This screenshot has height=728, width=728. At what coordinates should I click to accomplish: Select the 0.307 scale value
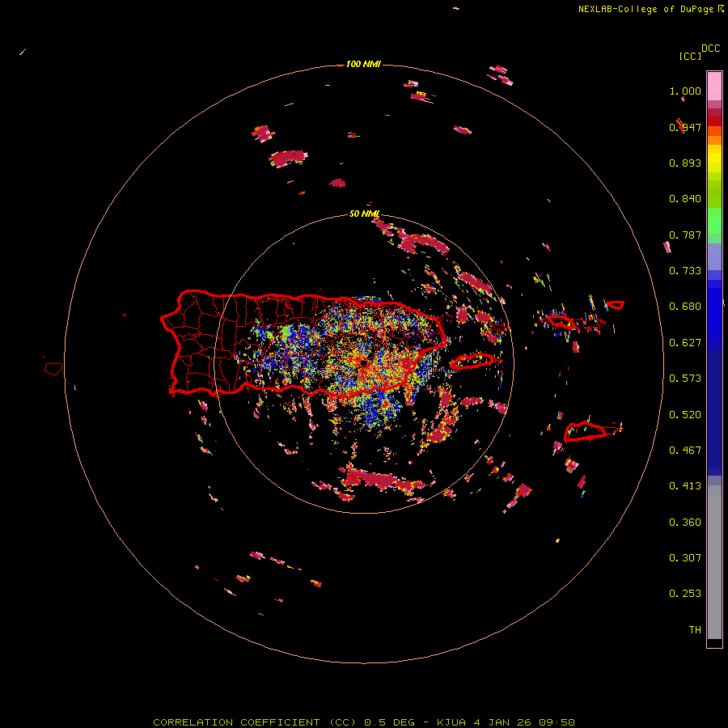tap(685, 558)
